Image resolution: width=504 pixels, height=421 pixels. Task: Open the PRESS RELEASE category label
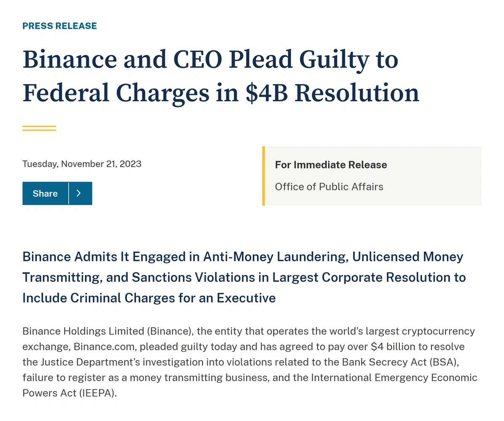click(60, 26)
